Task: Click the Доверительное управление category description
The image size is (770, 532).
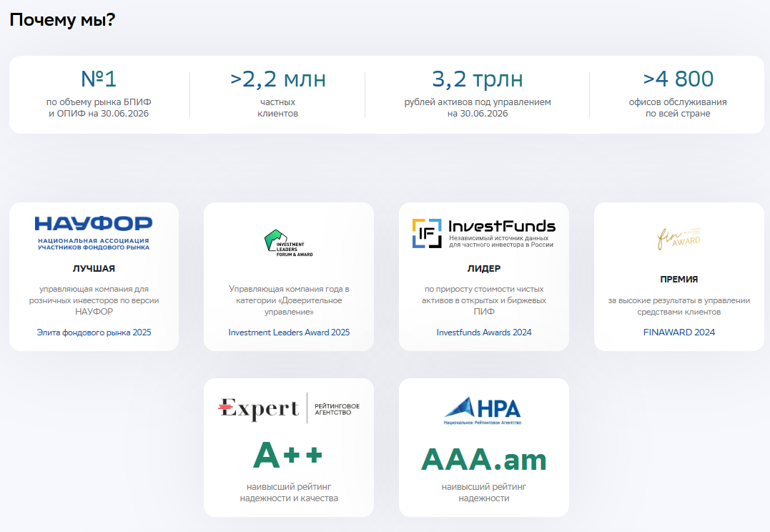Action: pos(289,300)
